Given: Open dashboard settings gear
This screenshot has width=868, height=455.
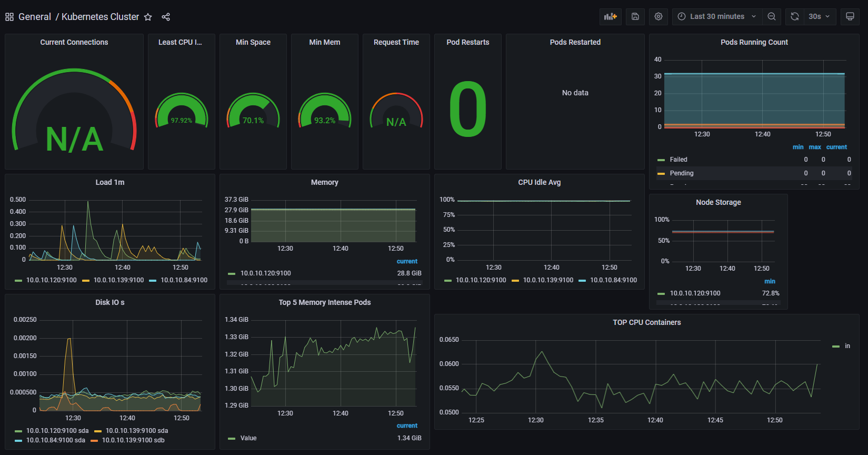Looking at the screenshot, I should (659, 16).
